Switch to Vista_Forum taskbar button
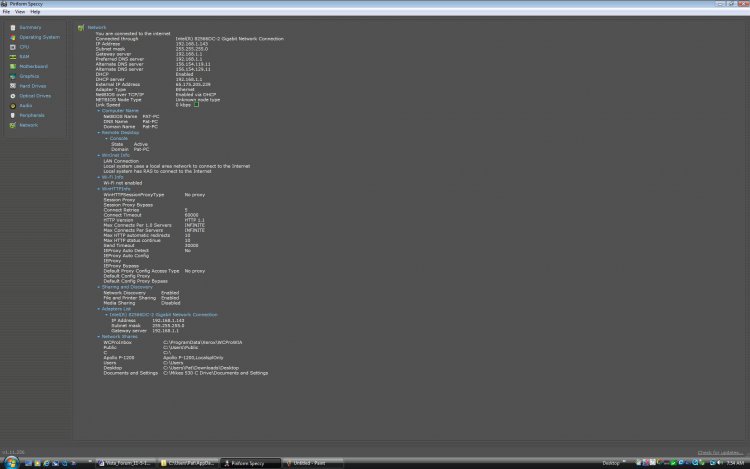 click(125, 463)
